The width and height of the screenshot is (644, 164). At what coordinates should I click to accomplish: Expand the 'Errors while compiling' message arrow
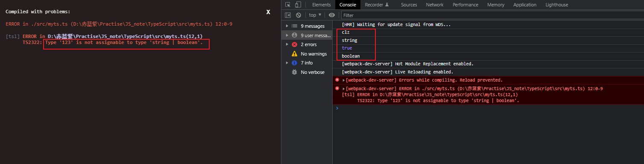344,80
